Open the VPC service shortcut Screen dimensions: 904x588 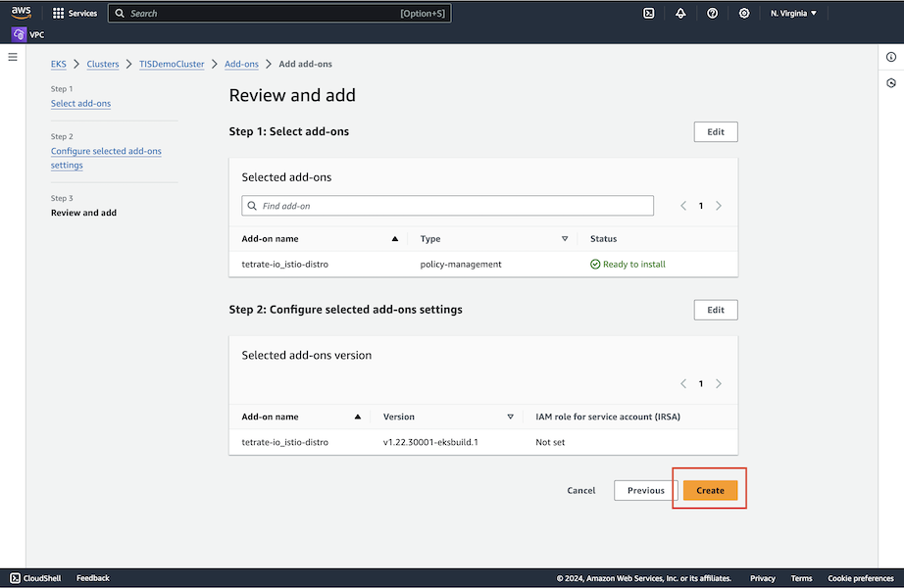pyautogui.click(x=27, y=34)
